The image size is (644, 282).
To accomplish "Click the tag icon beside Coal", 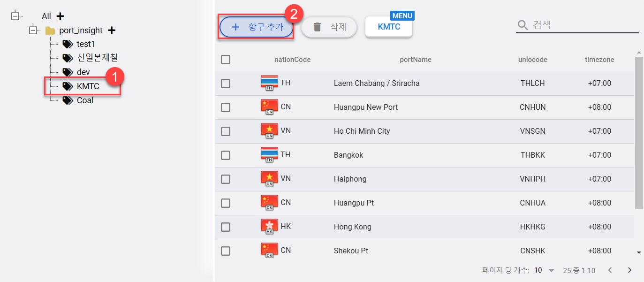I will 68,100.
